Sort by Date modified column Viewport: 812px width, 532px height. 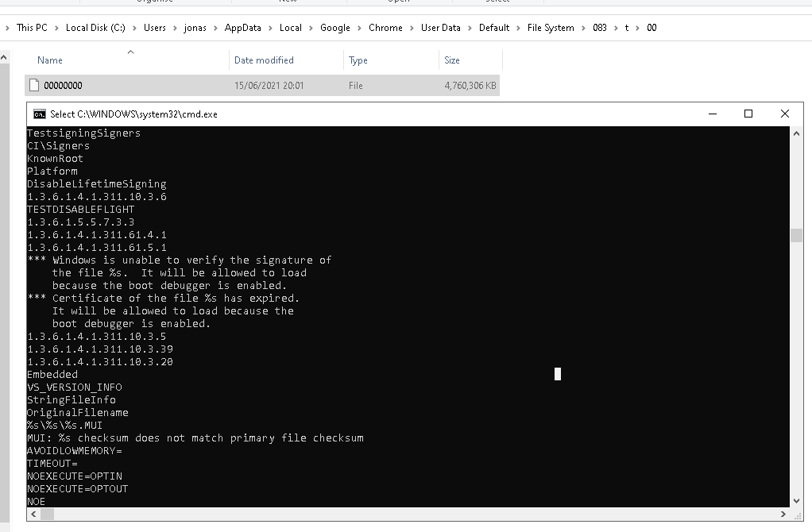(x=264, y=60)
